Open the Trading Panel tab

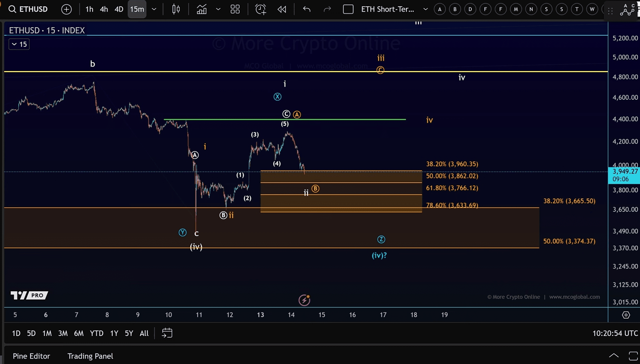[x=90, y=356]
